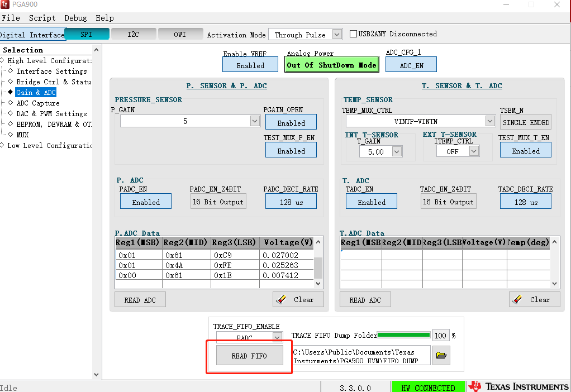
Task: Toggle PADC_EN_24BIT 16 Bit Output
Action: (x=218, y=201)
